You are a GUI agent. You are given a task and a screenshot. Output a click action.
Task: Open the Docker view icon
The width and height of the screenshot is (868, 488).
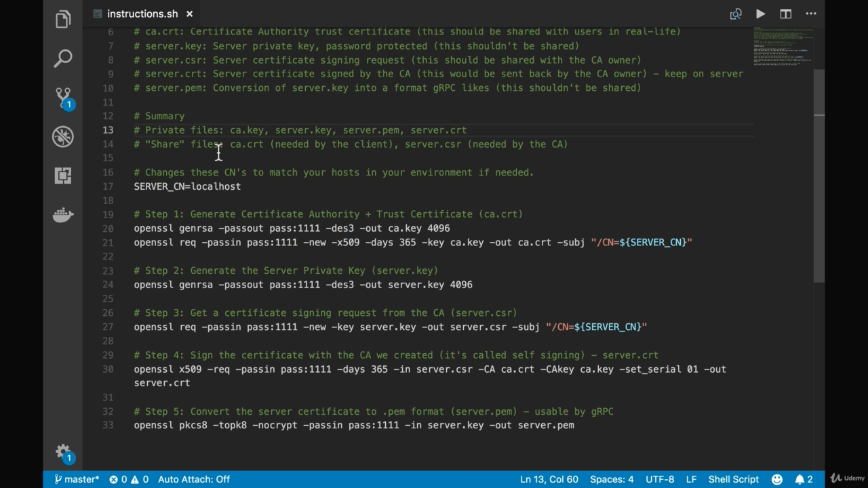(63, 215)
